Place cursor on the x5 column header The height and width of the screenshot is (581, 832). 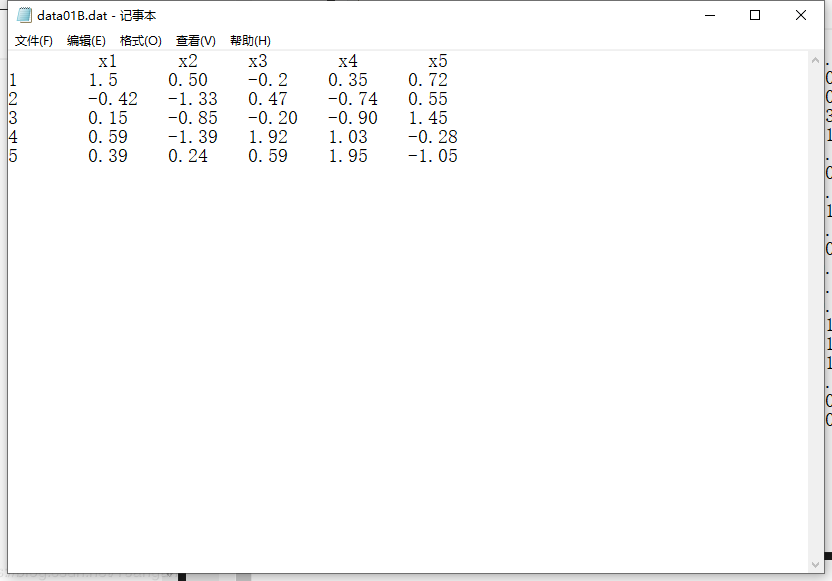click(x=436, y=61)
